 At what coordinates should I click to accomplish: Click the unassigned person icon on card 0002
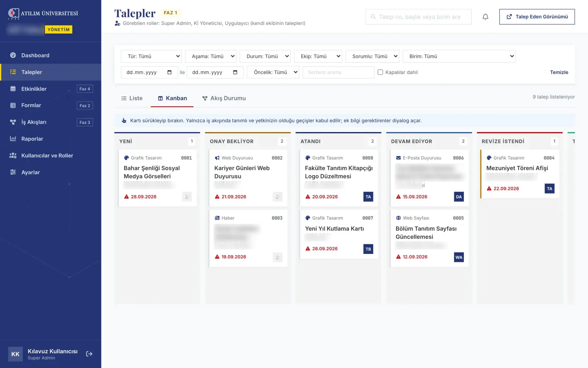pos(277,197)
